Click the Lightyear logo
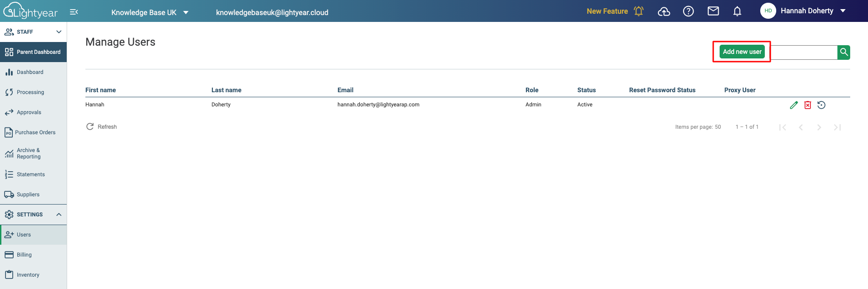 pyautogui.click(x=31, y=11)
